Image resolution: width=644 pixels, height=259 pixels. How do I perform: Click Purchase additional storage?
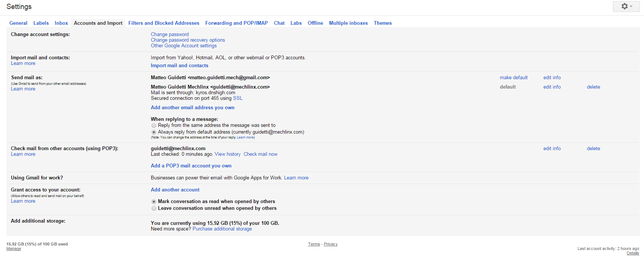point(222,229)
